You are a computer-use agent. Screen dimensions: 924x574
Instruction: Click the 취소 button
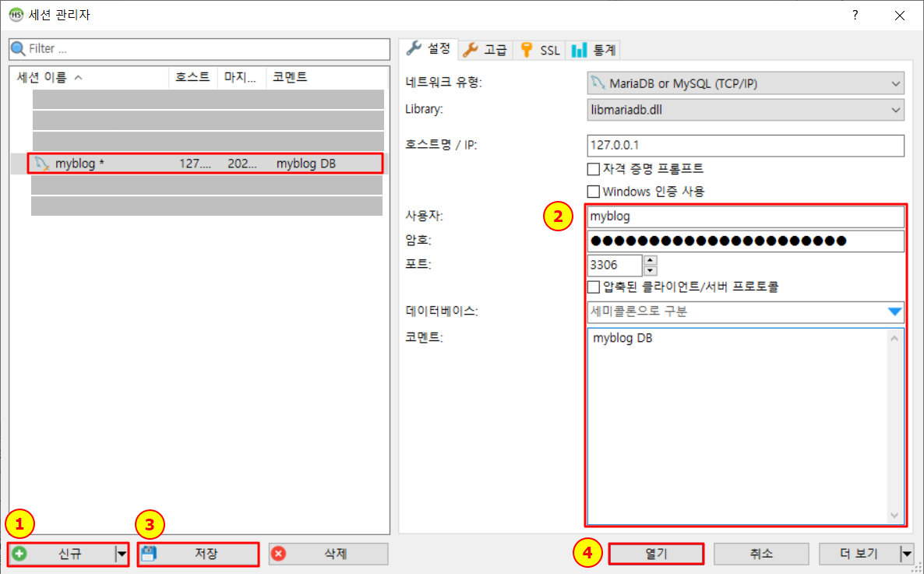pyautogui.click(x=760, y=554)
